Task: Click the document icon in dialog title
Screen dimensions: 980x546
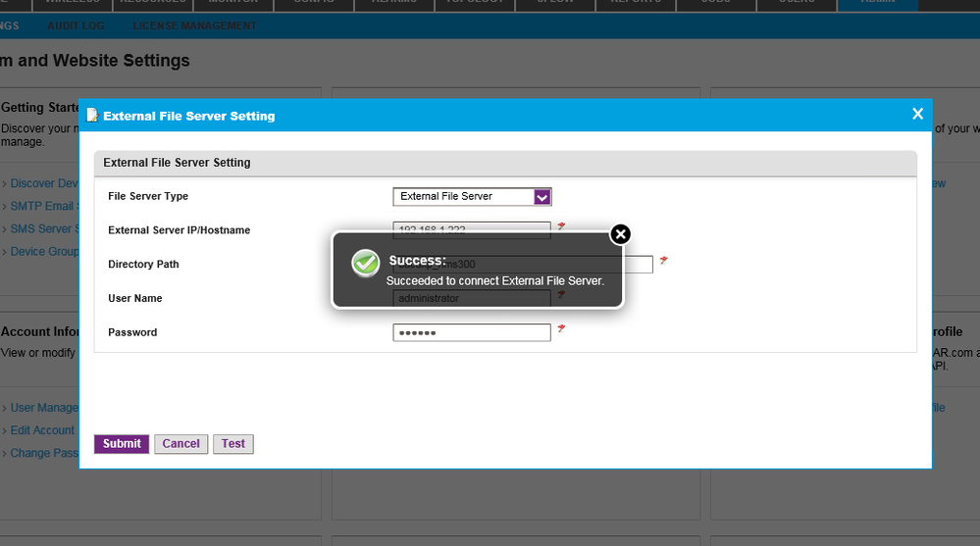Action: coord(92,115)
